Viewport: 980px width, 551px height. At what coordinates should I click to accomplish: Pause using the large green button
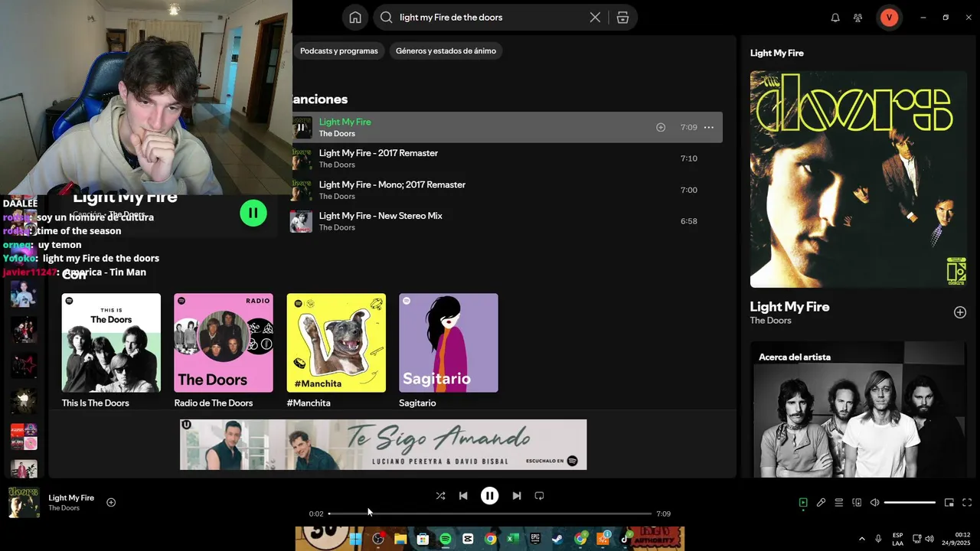[x=253, y=213]
